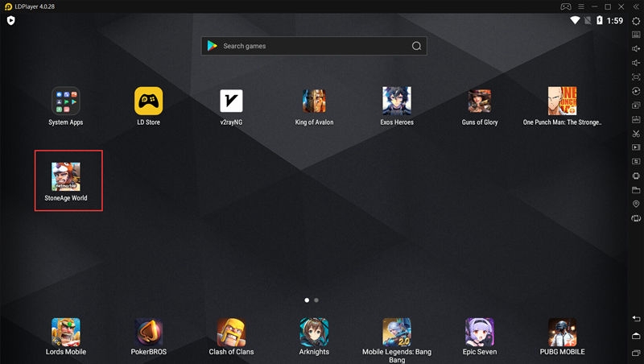Open the operation recorder (synchronizer) icon
Screen dimensions: 644x364
(636, 91)
